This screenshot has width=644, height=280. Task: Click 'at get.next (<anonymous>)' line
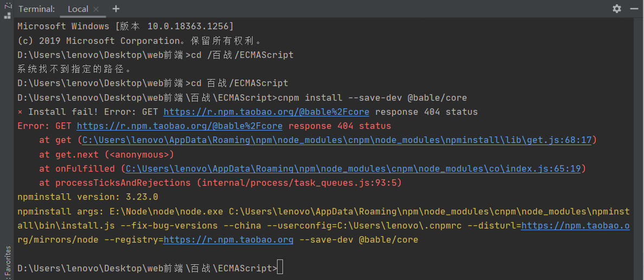pos(106,154)
